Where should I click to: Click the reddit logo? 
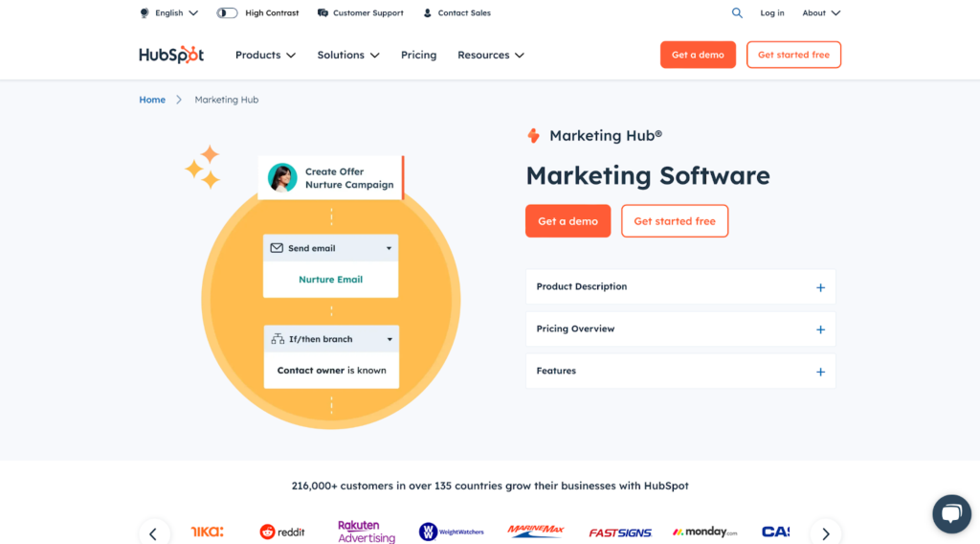click(282, 533)
